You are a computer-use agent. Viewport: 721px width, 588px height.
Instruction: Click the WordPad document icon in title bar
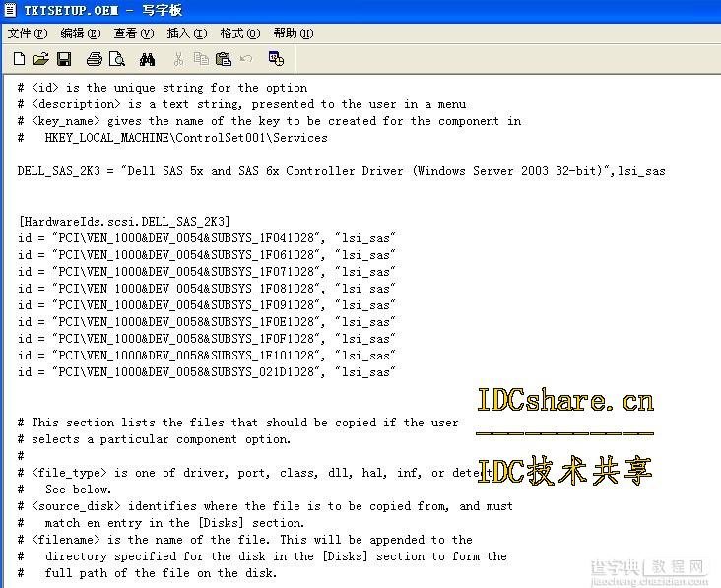pos(10,10)
